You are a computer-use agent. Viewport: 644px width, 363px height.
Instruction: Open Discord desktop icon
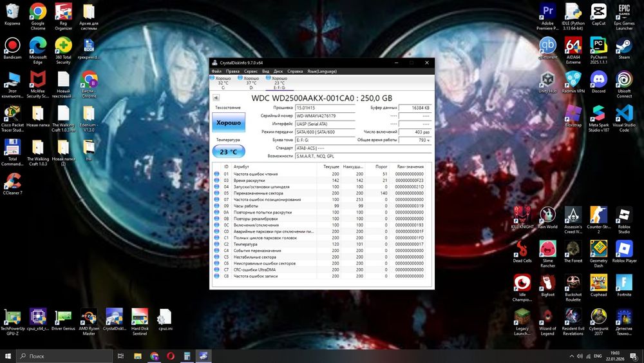(598, 83)
